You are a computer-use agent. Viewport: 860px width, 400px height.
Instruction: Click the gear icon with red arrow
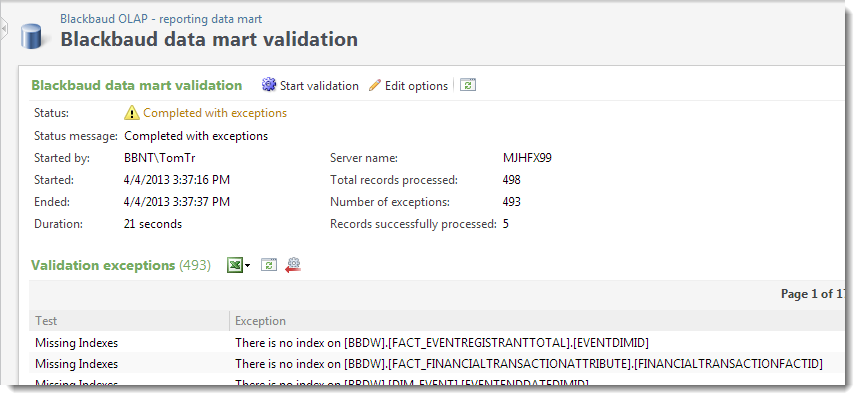[x=293, y=264]
